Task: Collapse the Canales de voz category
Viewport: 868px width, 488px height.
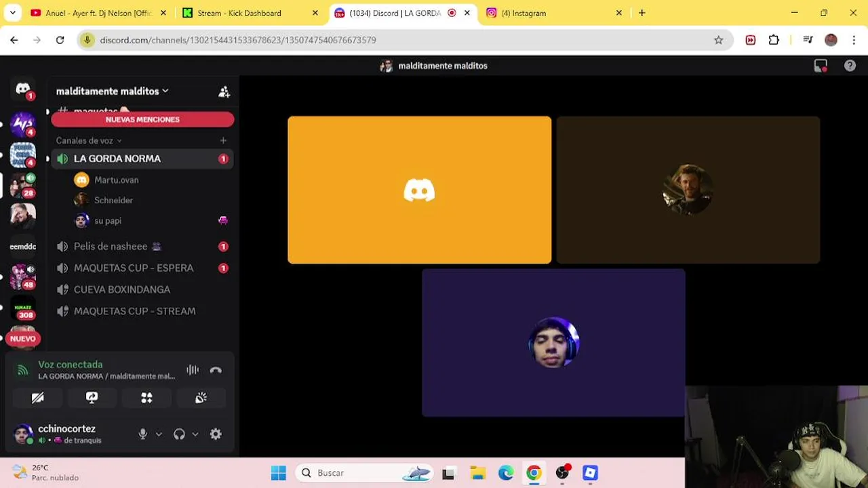Action: 88,140
